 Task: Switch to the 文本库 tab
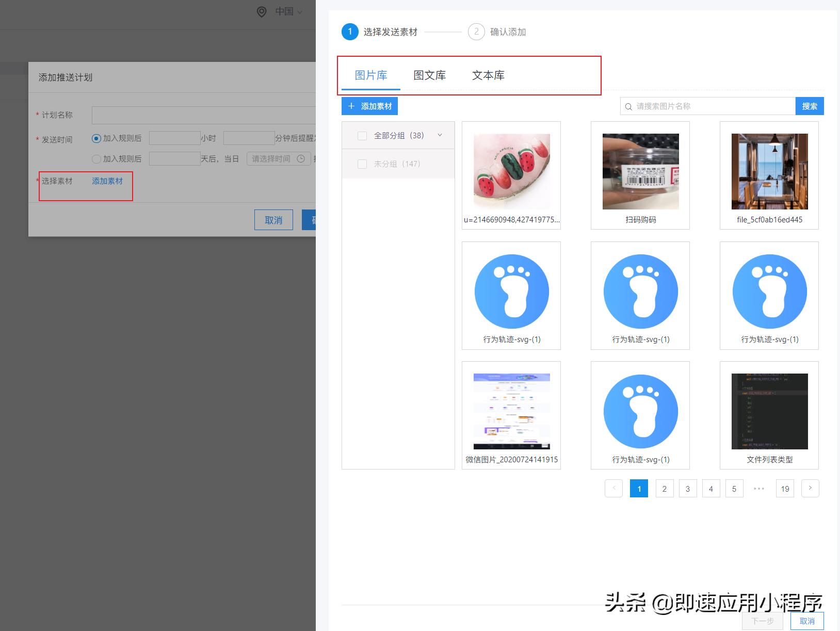488,75
